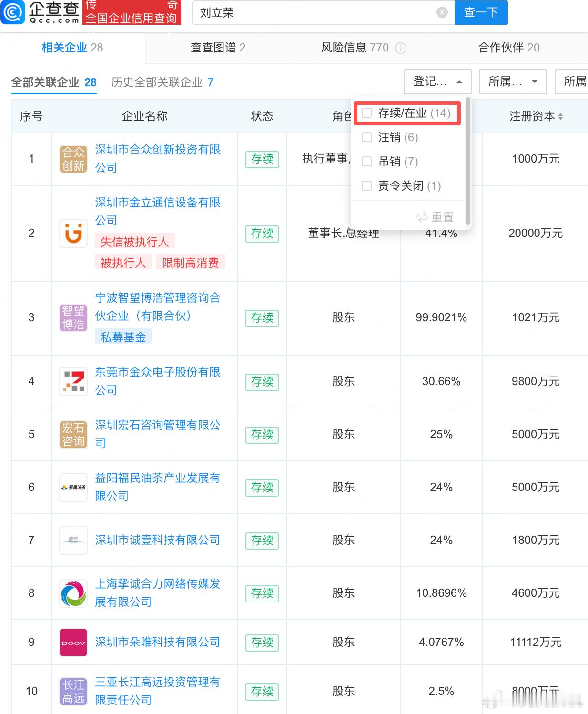Click the 董事长,总经理 role cell
The width and height of the screenshot is (588, 714).
(344, 234)
